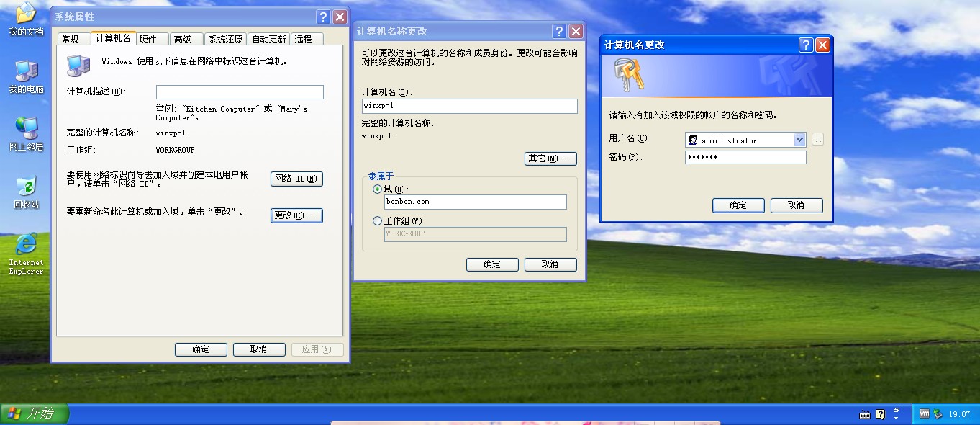Click 确定 in the 系统属性 window

pos(201,349)
